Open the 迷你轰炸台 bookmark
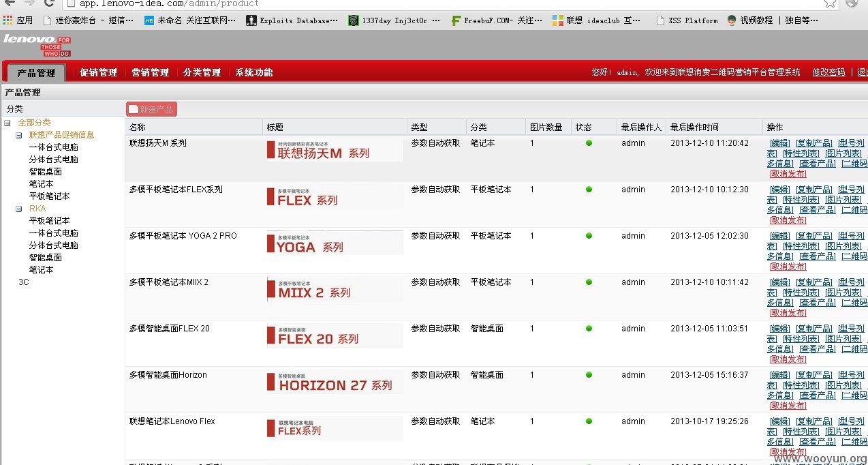Viewport: 868px width, 465px height. (x=88, y=20)
